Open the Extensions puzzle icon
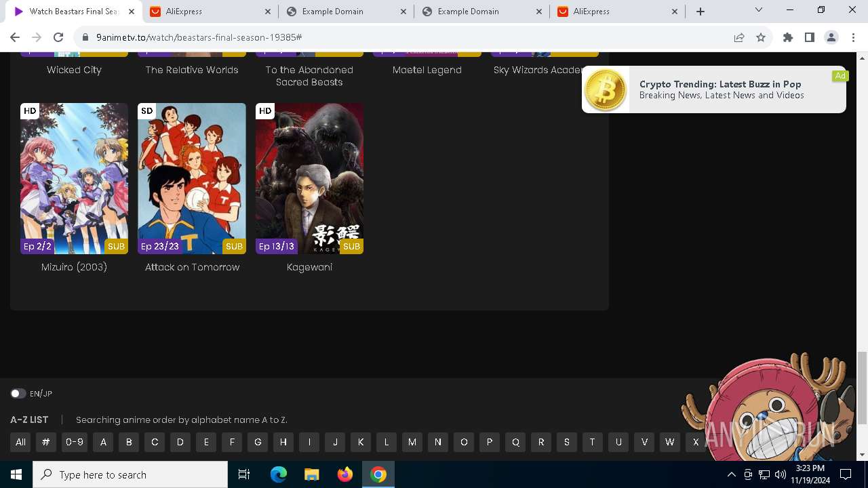Viewport: 868px width, 488px height. [x=788, y=37]
